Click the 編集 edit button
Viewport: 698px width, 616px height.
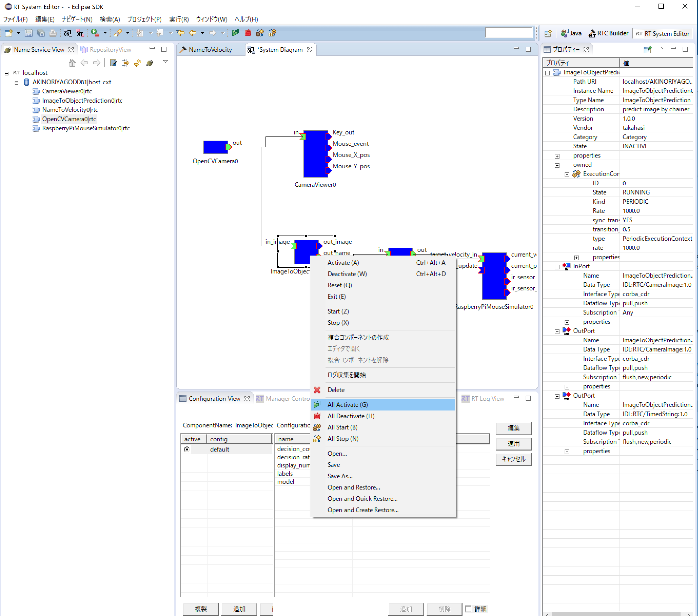(514, 428)
